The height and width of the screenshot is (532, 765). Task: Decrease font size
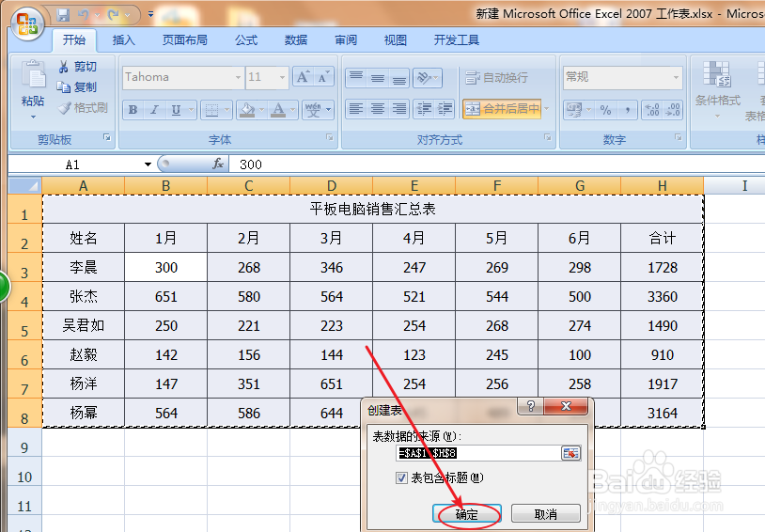323,77
